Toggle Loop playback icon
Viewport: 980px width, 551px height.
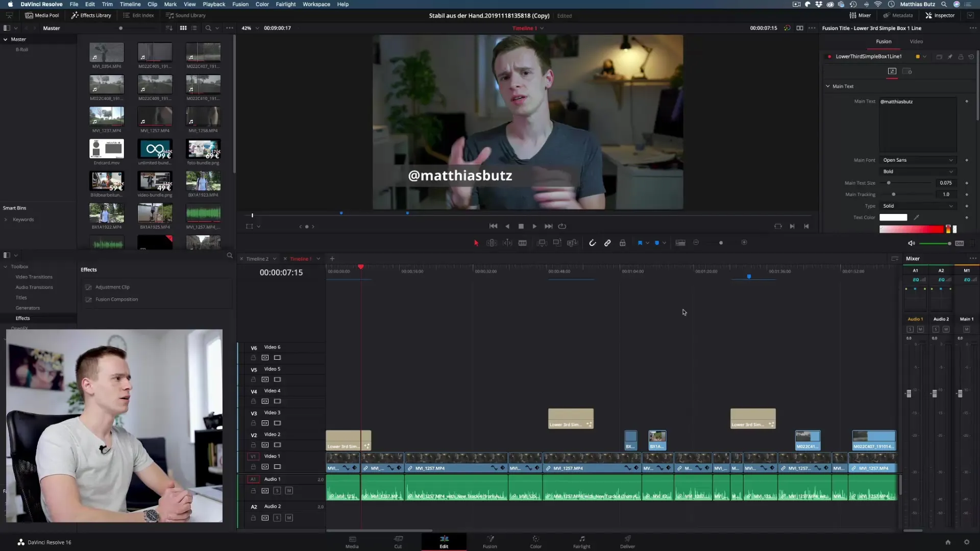[562, 226]
